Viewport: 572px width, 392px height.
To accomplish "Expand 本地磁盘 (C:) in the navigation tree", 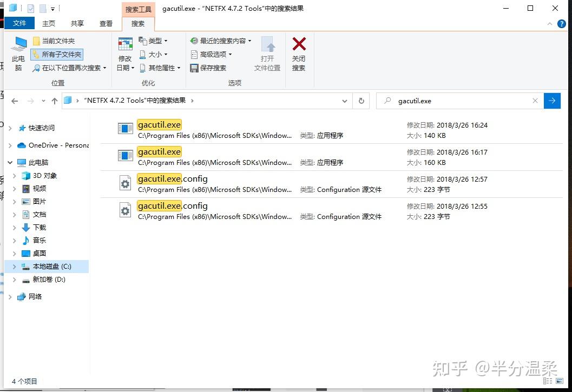I will (13, 266).
